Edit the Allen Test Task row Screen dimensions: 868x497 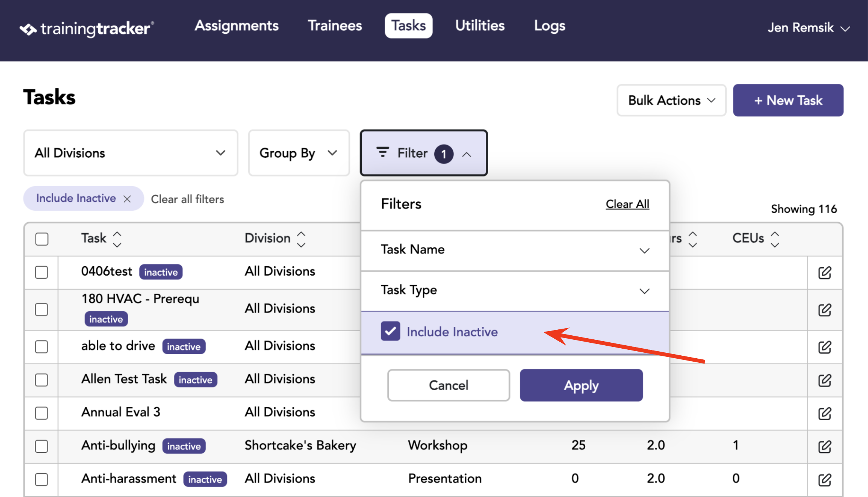825,380
